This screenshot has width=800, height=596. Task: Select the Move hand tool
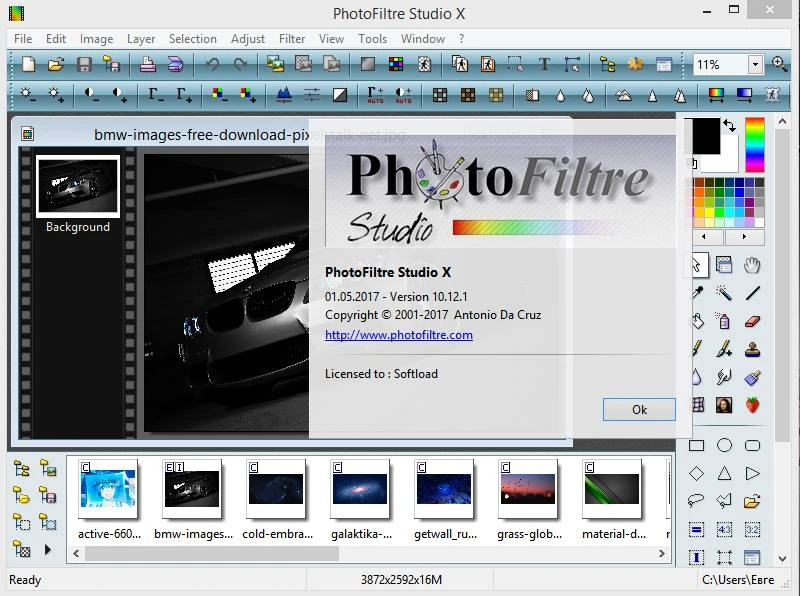[x=752, y=265]
